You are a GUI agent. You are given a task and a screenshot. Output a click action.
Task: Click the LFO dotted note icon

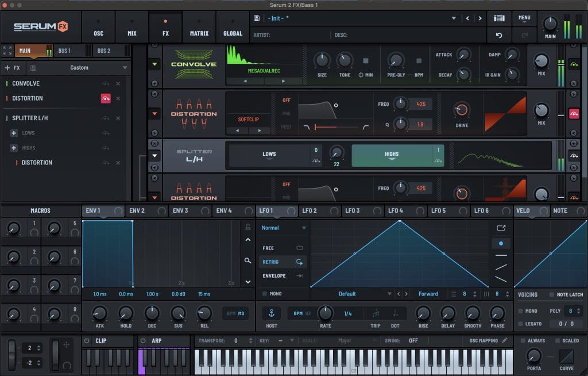tap(395, 313)
